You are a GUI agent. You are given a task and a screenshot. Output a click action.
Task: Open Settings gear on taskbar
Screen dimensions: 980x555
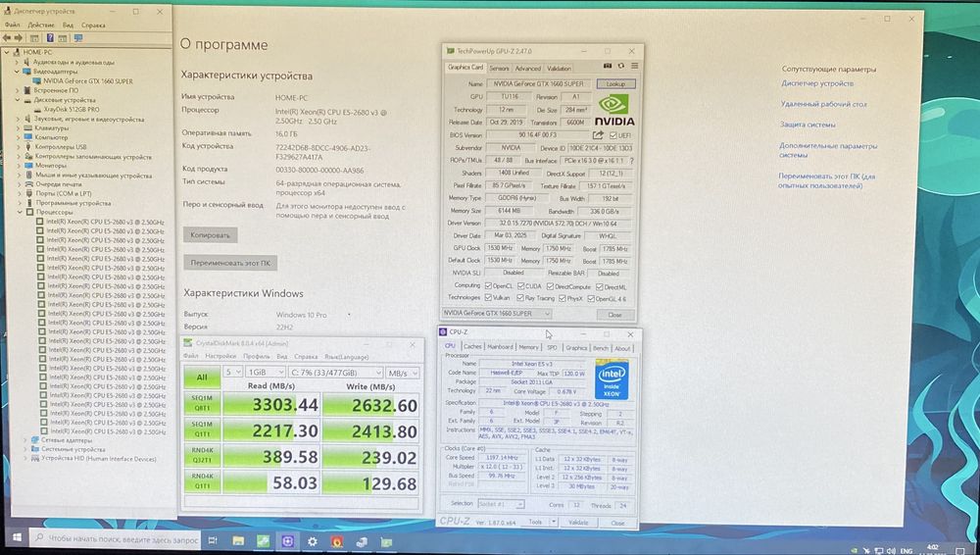pos(313,541)
